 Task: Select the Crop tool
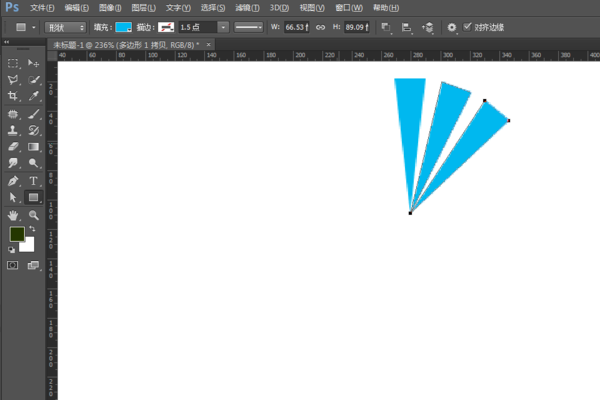tap(14, 96)
